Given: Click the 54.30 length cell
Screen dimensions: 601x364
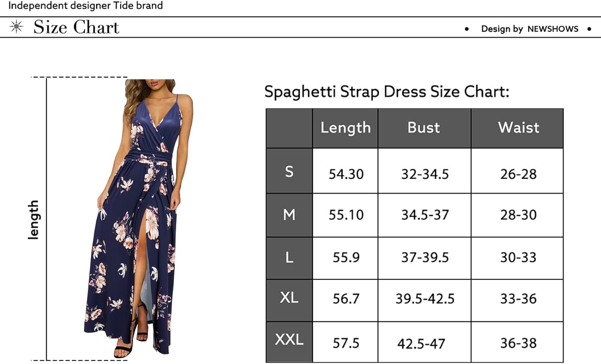Looking at the screenshot, I should click(x=346, y=174).
